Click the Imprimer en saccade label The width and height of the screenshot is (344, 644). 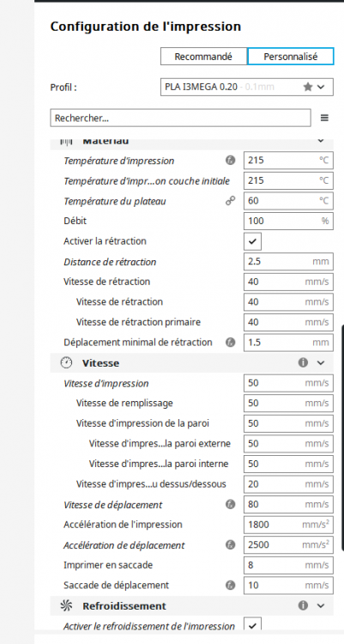pyautogui.click(x=108, y=565)
